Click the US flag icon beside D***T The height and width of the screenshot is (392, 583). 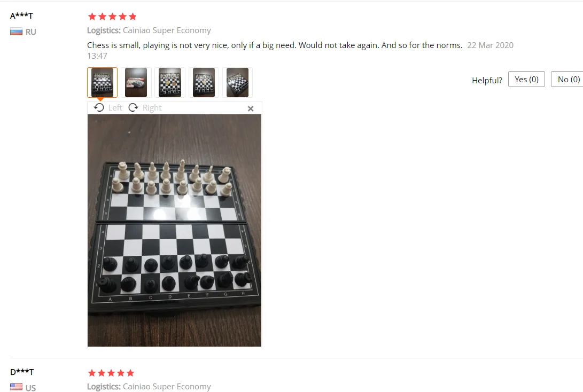pos(17,387)
